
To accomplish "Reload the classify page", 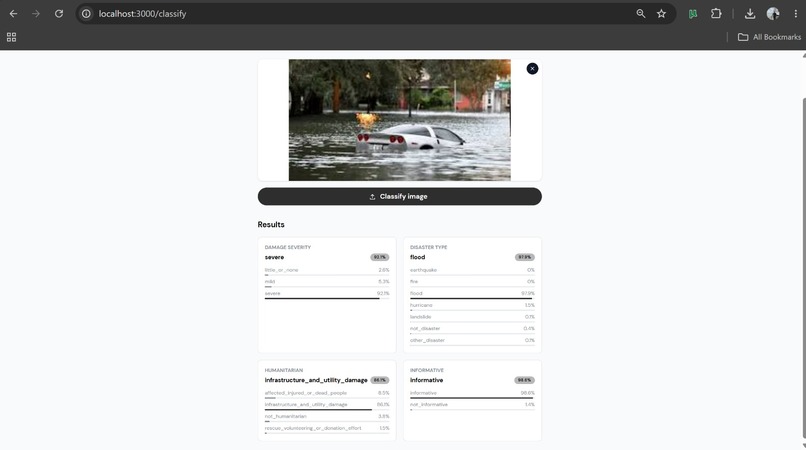I will point(59,14).
